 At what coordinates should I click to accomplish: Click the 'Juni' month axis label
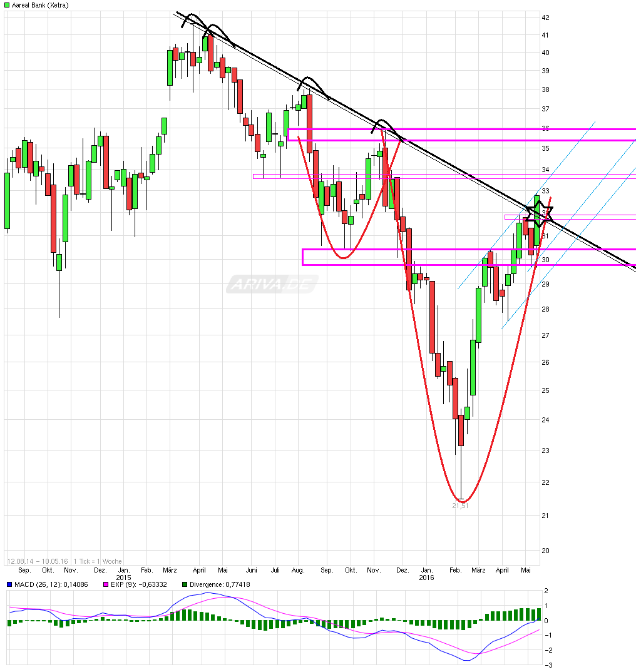click(x=251, y=571)
